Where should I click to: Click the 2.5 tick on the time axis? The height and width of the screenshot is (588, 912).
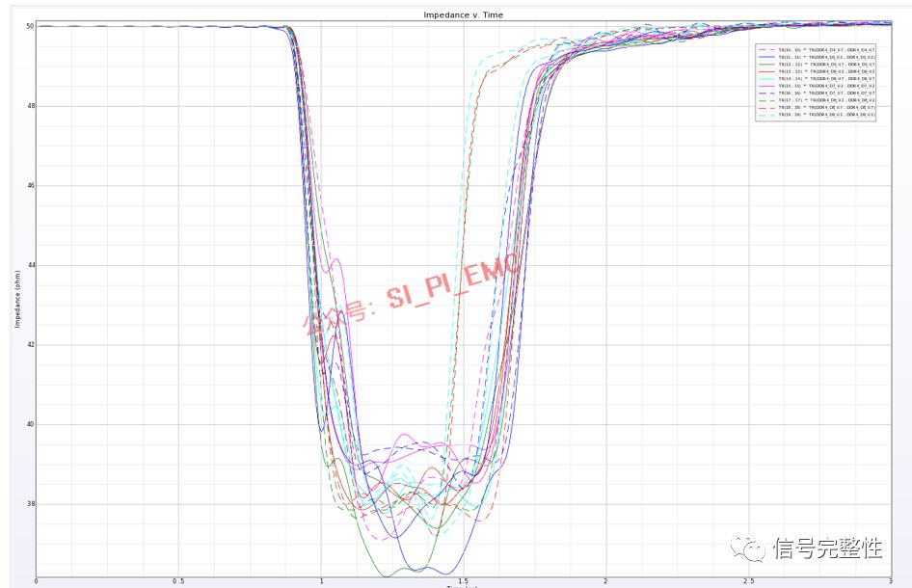tap(748, 581)
